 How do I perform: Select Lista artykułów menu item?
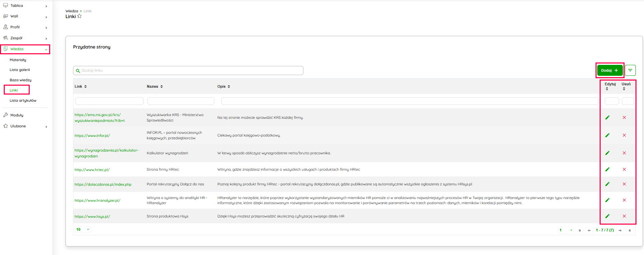tap(23, 101)
